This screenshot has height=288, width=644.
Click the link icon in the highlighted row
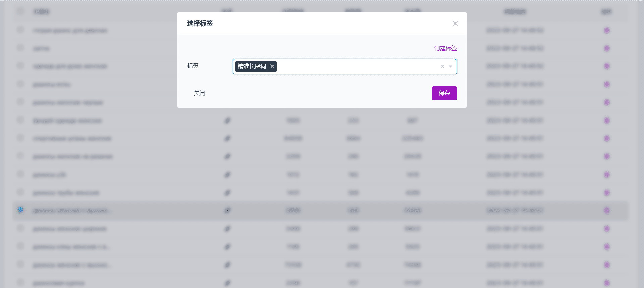(x=227, y=210)
